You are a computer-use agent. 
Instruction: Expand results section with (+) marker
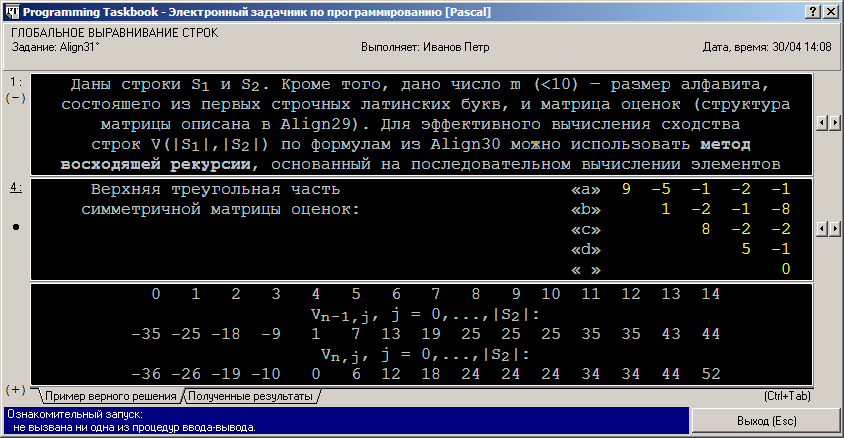[x=16, y=389]
